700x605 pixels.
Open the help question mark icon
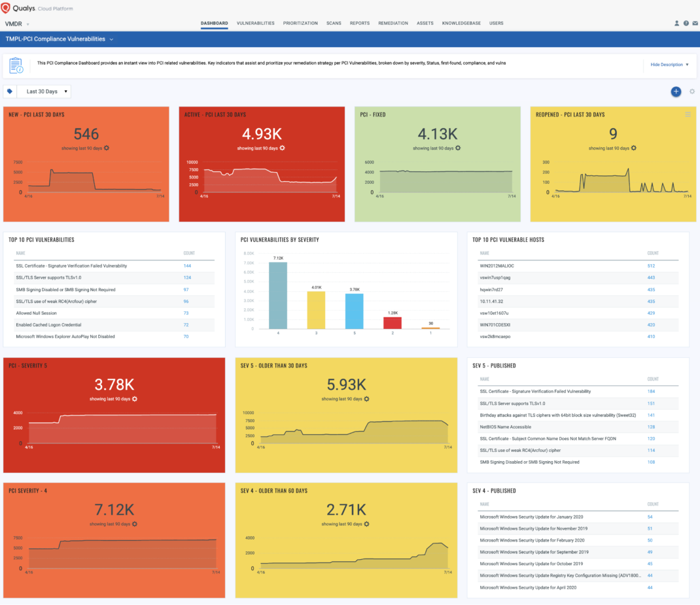(686, 23)
